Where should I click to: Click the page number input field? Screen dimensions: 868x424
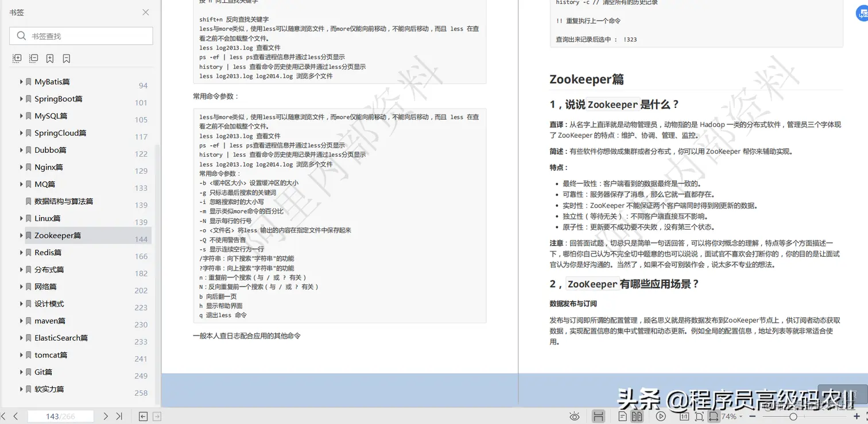click(x=60, y=416)
